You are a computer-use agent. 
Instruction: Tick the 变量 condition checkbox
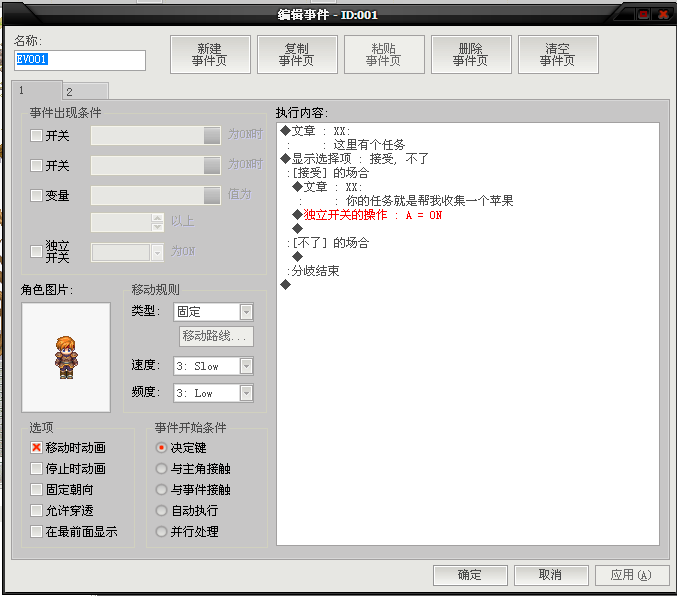(36, 196)
